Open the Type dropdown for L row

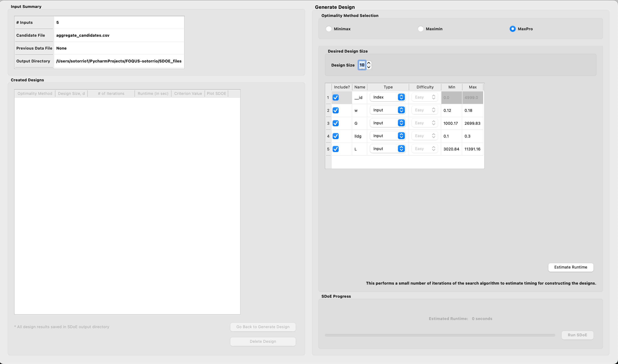coord(387,149)
